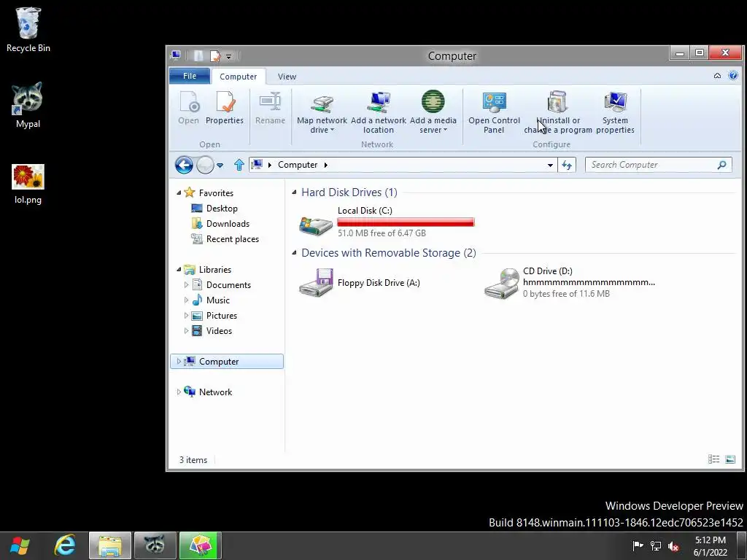Switch to the View ribbon tab

point(287,76)
